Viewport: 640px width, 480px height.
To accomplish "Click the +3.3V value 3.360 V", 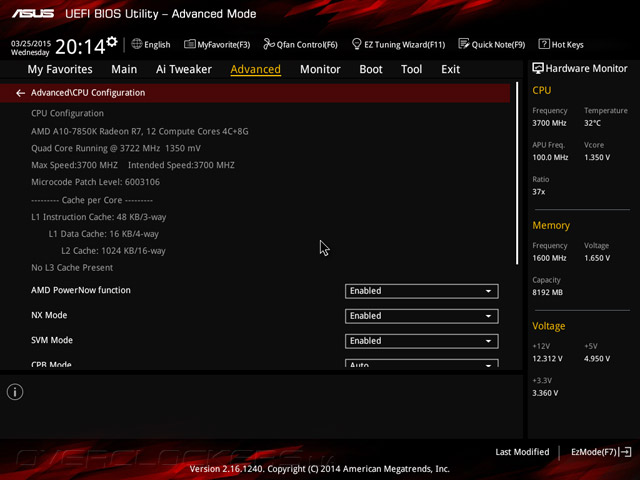I will (545, 393).
